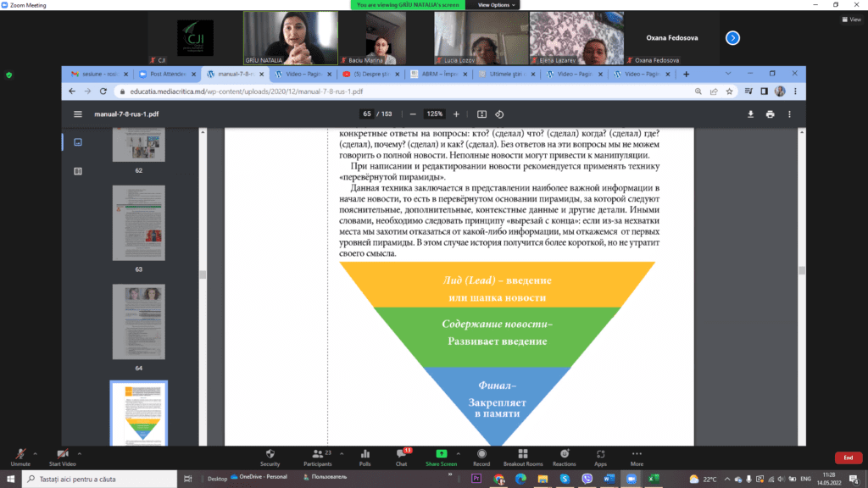
Task: Unmute the microphone
Action: tap(20, 455)
